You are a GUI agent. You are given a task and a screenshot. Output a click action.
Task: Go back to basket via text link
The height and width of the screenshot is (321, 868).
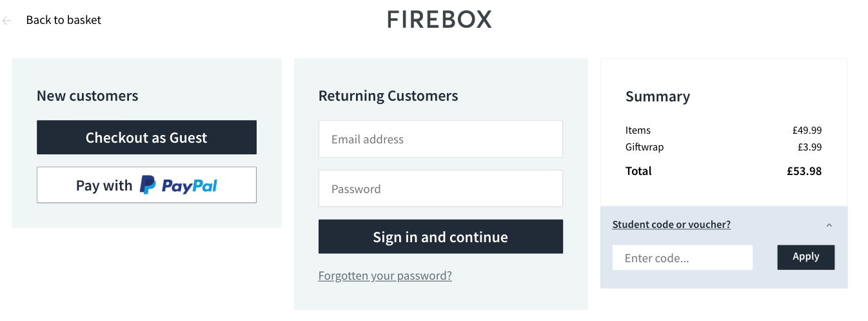[x=63, y=20]
